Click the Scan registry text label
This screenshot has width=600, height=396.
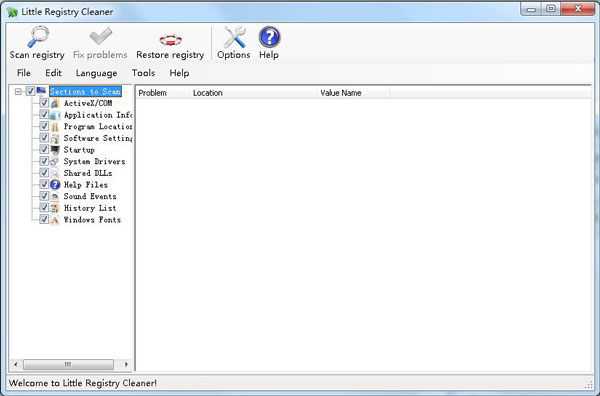click(37, 55)
